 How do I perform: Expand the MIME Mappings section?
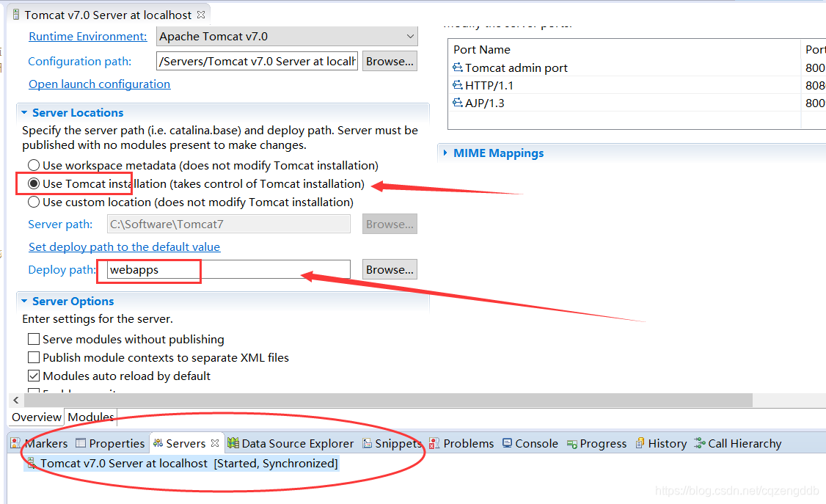[x=446, y=153]
